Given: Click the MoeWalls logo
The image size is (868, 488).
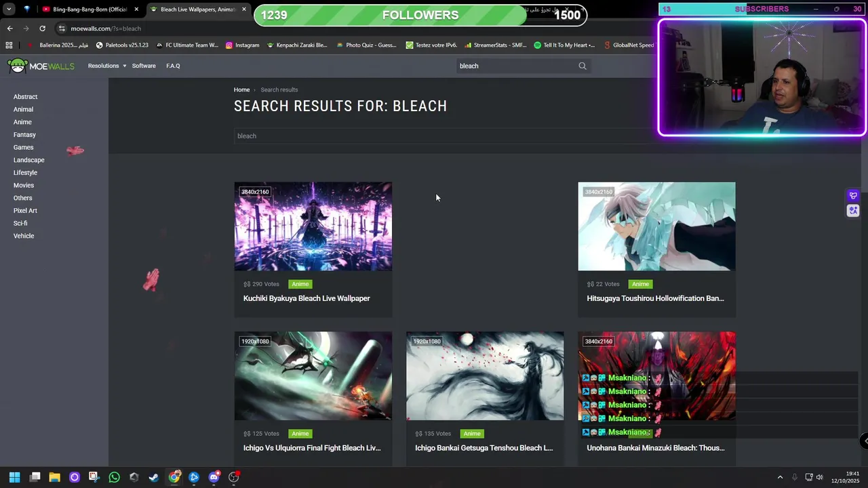Looking at the screenshot, I should 41,66.
